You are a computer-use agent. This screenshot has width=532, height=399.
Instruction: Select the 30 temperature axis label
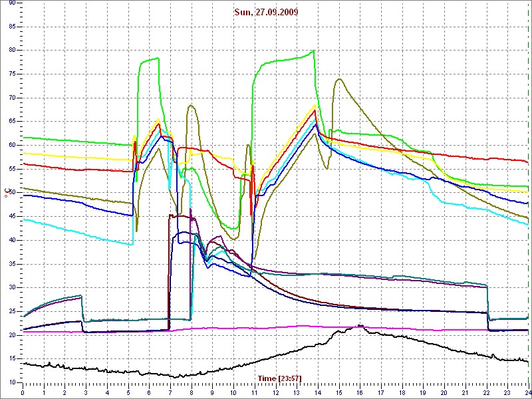point(12,288)
